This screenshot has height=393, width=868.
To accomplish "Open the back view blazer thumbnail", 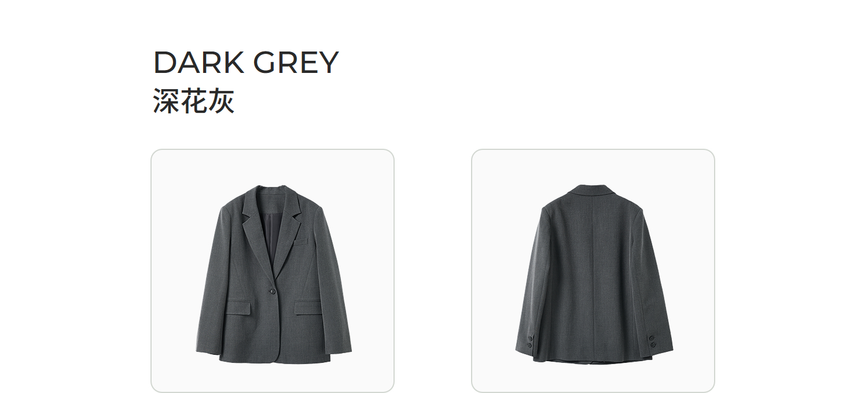I will coord(593,271).
